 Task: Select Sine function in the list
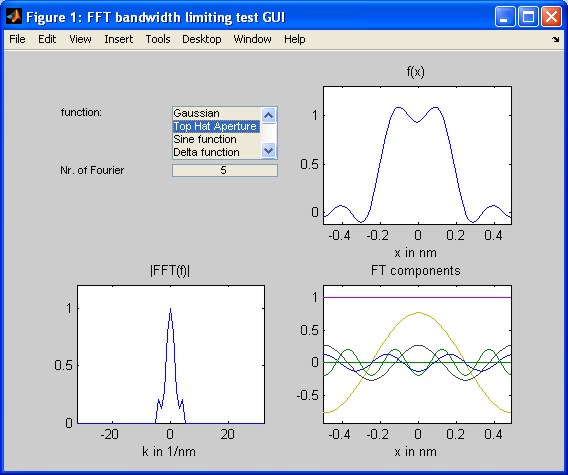coord(216,139)
